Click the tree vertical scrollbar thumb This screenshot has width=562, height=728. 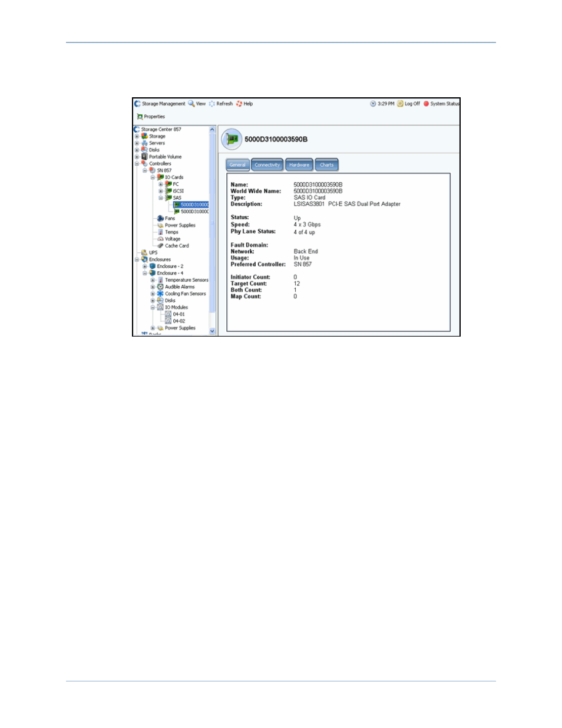coord(213,223)
